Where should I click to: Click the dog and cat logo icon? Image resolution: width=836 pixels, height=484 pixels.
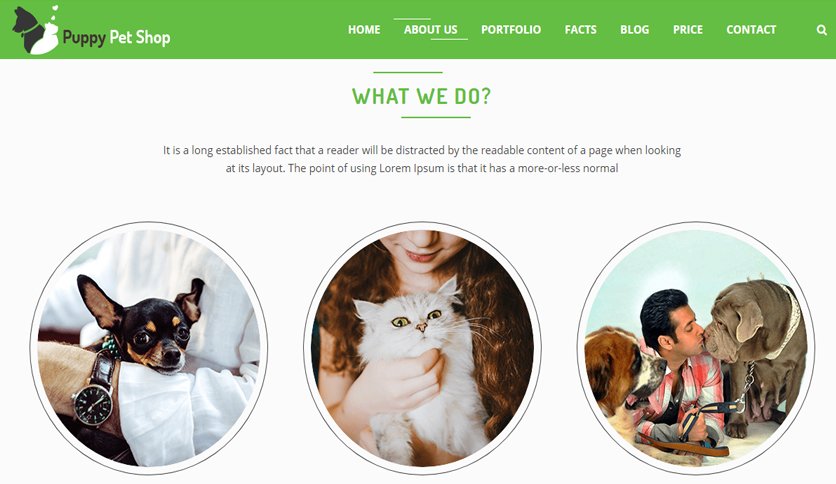35,30
